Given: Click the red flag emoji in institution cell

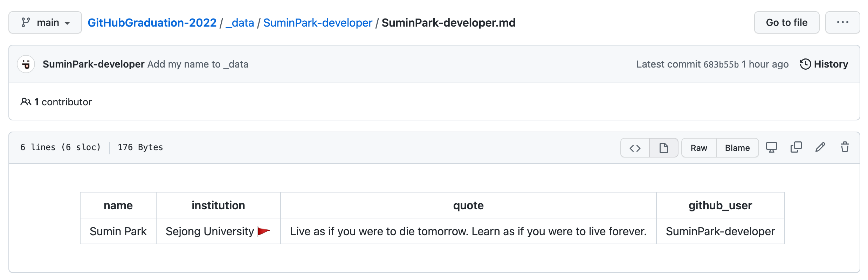Looking at the screenshot, I should [x=263, y=231].
